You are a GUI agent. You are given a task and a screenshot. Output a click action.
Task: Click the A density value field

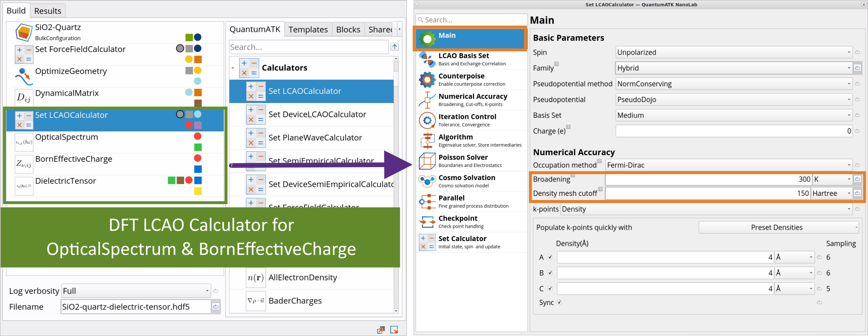(x=665, y=257)
